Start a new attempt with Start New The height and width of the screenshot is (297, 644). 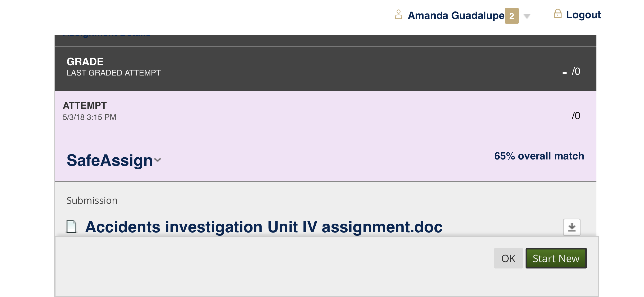(556, 258)
